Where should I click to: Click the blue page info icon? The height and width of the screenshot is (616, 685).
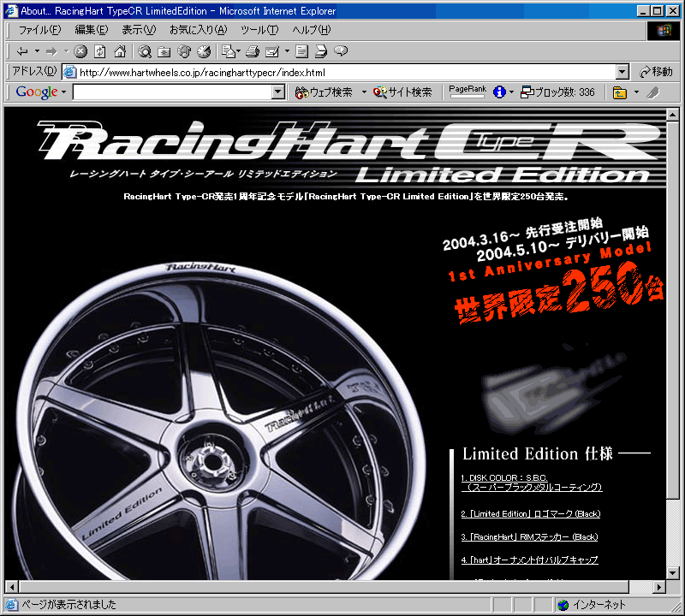(499, 92)
